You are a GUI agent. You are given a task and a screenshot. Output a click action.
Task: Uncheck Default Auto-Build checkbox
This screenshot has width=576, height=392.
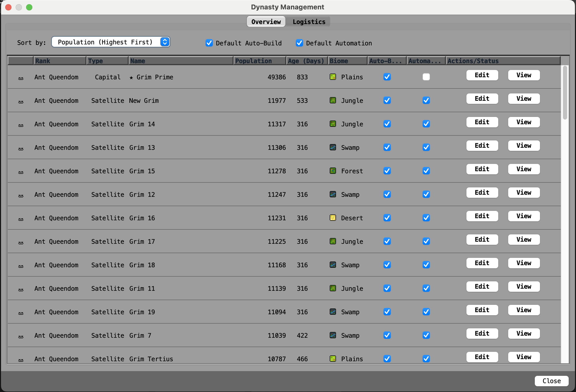click(x=209, y=43)
